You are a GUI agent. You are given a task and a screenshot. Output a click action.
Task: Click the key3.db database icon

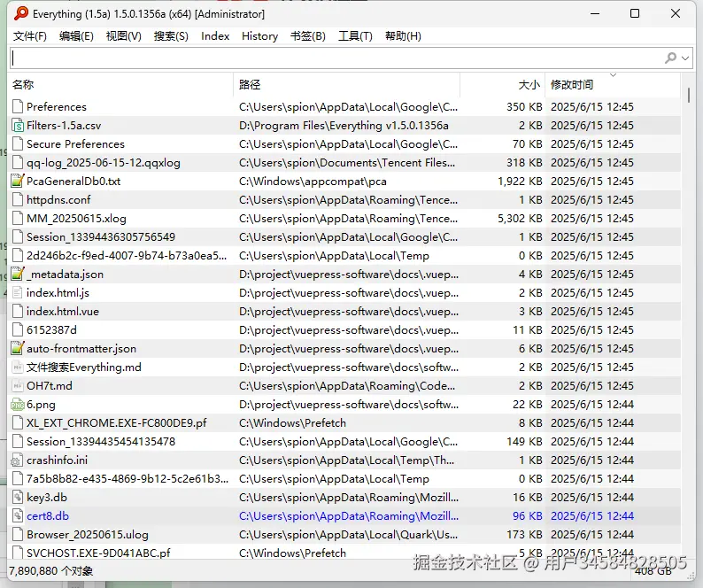point(18,498)
